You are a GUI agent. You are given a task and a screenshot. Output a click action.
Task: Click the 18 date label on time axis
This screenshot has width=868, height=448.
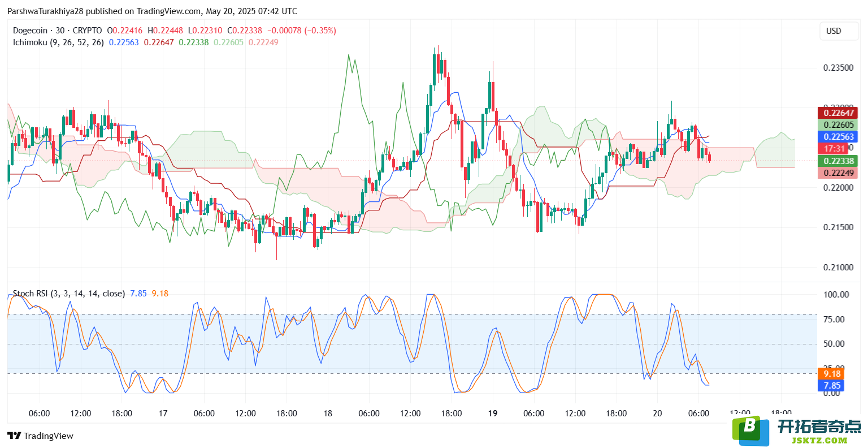tap(328, 413)
